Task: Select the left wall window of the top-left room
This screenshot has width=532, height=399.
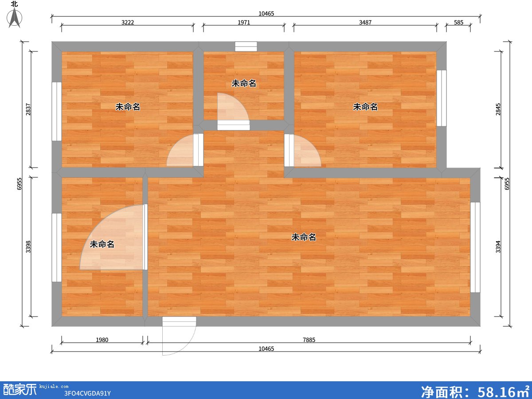Action: click(56, 111)
